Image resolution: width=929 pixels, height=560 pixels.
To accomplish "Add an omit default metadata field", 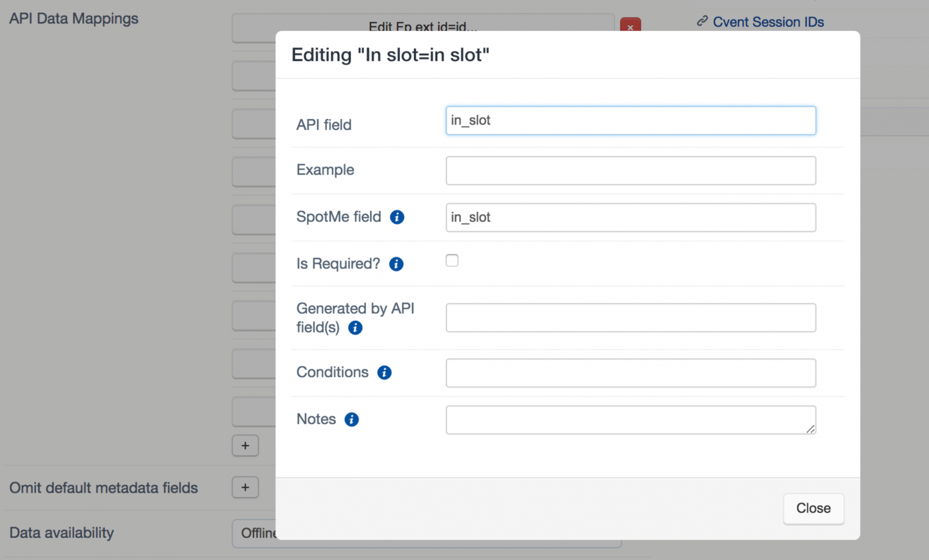I will [246, 487].
